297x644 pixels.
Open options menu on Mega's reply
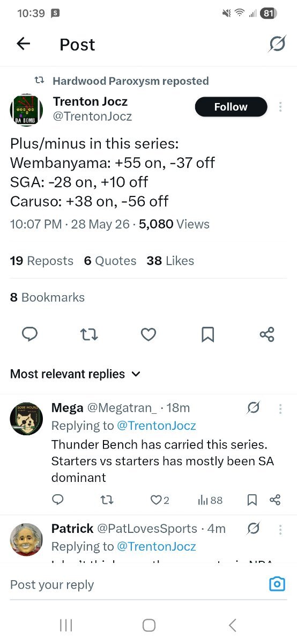280,409
